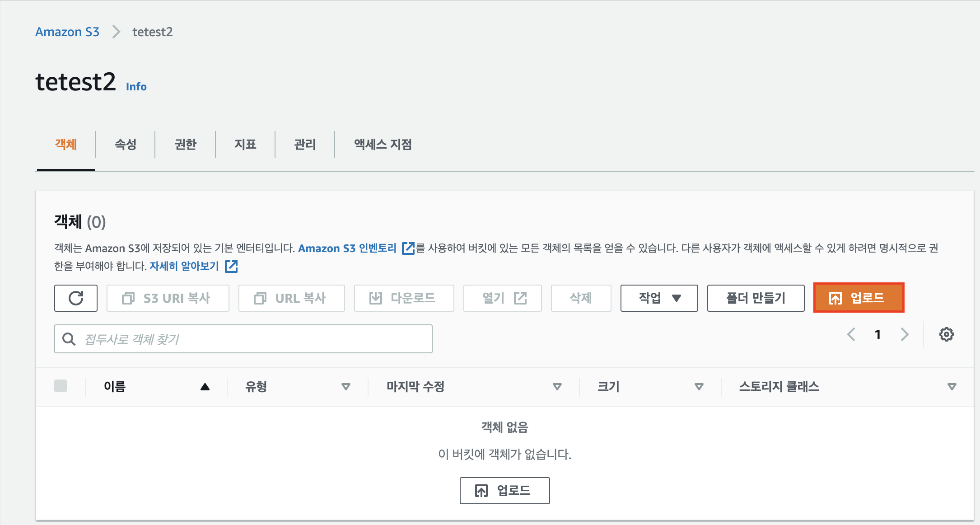Go to previous page arrow
Screen dimensions: 980x525
851,335
